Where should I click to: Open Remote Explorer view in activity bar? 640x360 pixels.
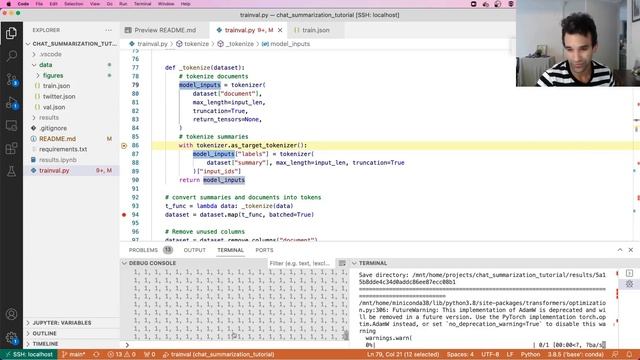pos(11,125)
